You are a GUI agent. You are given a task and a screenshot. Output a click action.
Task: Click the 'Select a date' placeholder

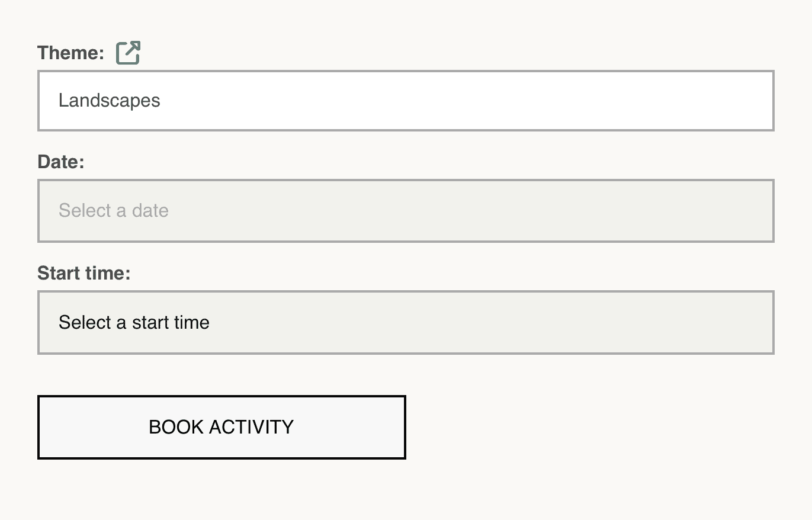114,211
